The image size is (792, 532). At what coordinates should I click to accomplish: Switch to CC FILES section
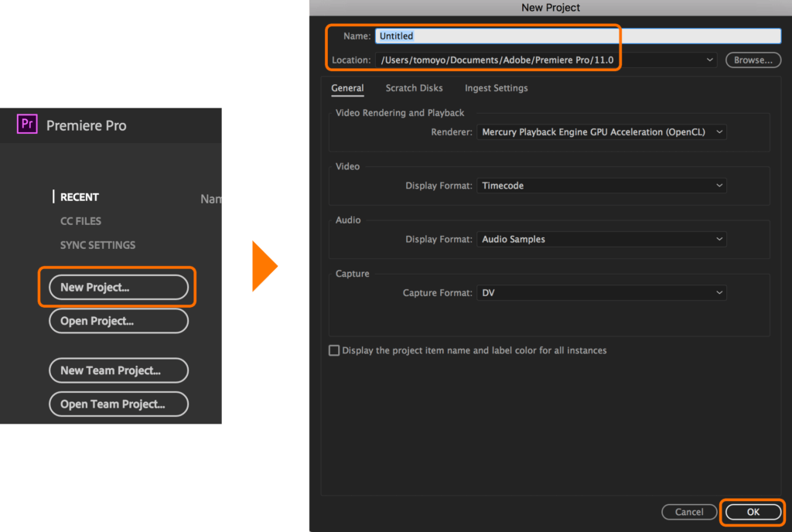(80, 221)
